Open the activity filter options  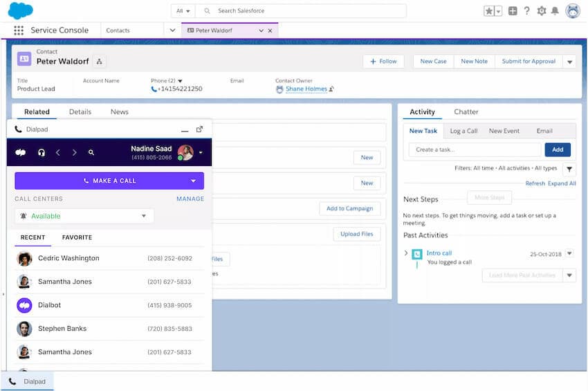(x=569, y=169)
